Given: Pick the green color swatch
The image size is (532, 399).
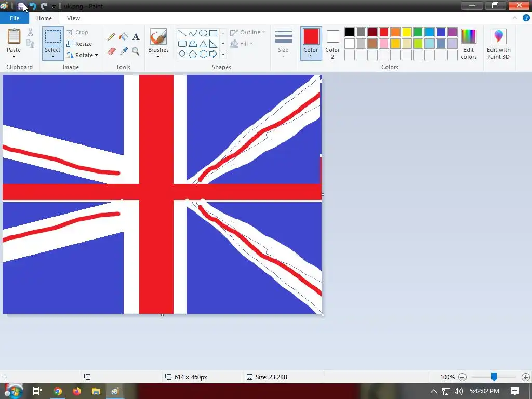Looking at the screenshot, I should coord(418,32).
